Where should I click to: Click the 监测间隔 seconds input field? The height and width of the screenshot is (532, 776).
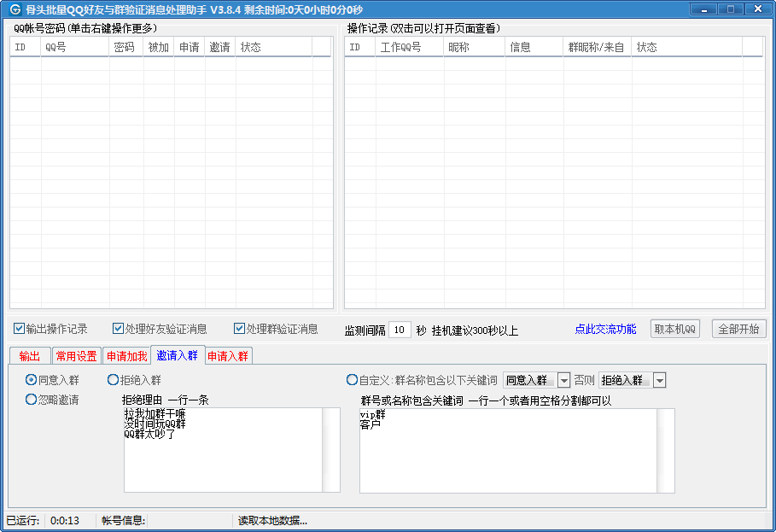[x=400, y=330]
